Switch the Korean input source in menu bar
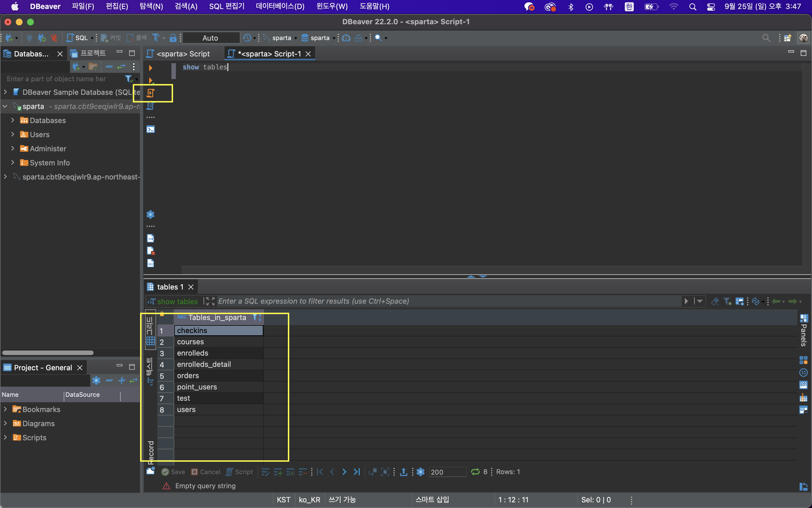The image size is (812, 508). [629, 7]
